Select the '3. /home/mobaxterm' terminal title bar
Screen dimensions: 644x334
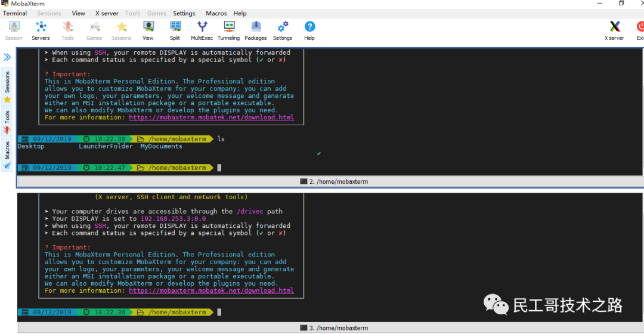pos(330,328)
